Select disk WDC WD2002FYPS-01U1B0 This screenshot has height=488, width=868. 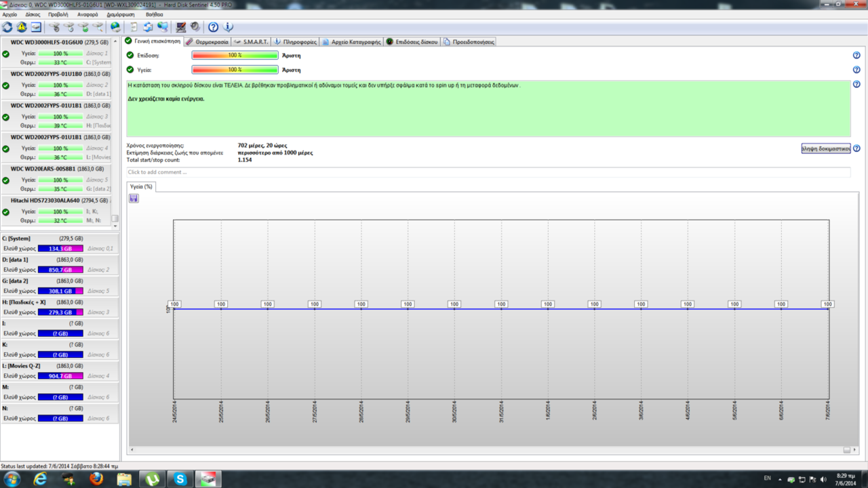coord(56,84)
